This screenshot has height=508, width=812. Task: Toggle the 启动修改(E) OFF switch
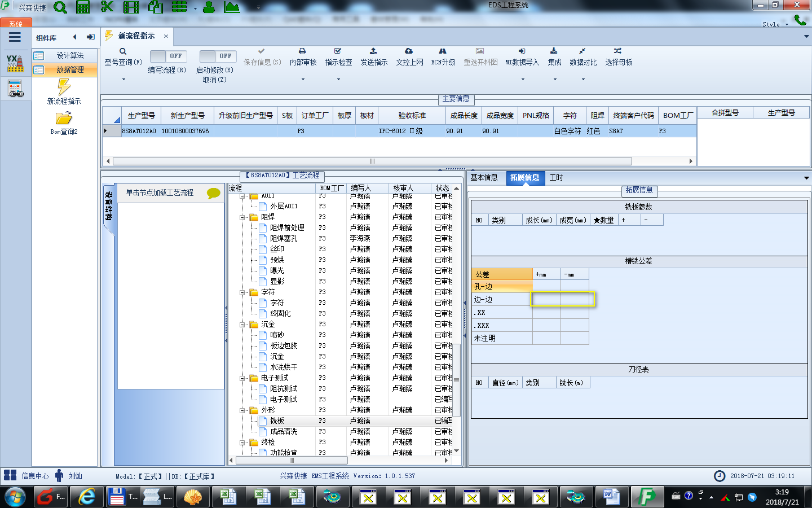click(218, 56)
